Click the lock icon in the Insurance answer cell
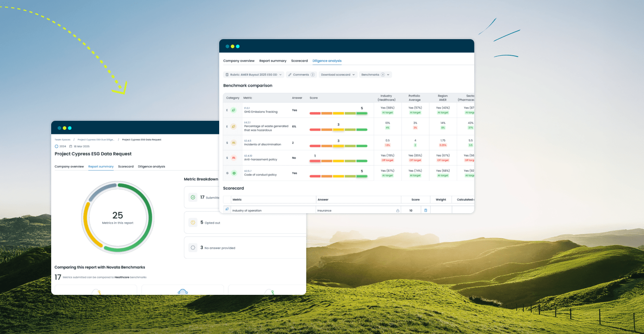The height and width of the screenshot is (334, 644). 398,211
